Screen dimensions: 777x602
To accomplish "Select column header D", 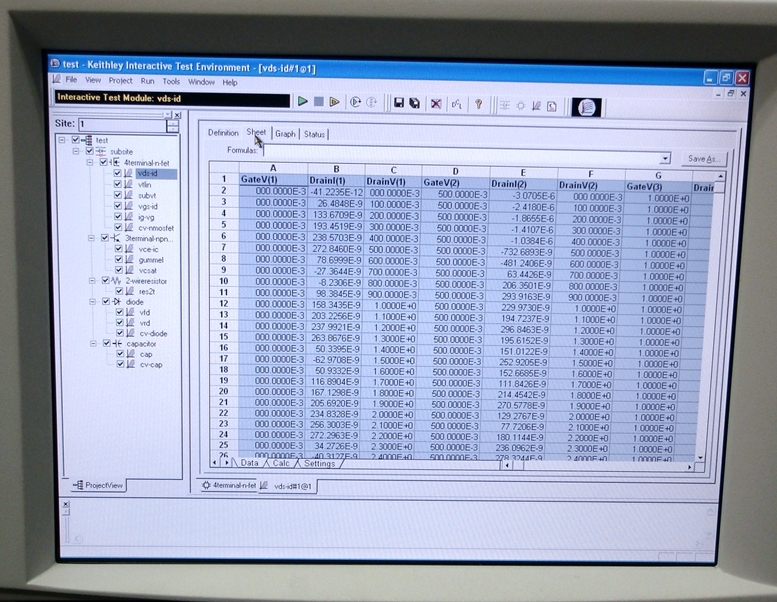I will (455, 171).
